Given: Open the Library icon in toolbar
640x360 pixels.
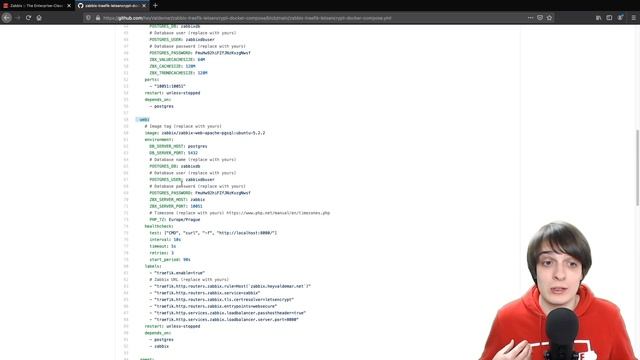Looking at the screenshot, I should pos(598,18).
